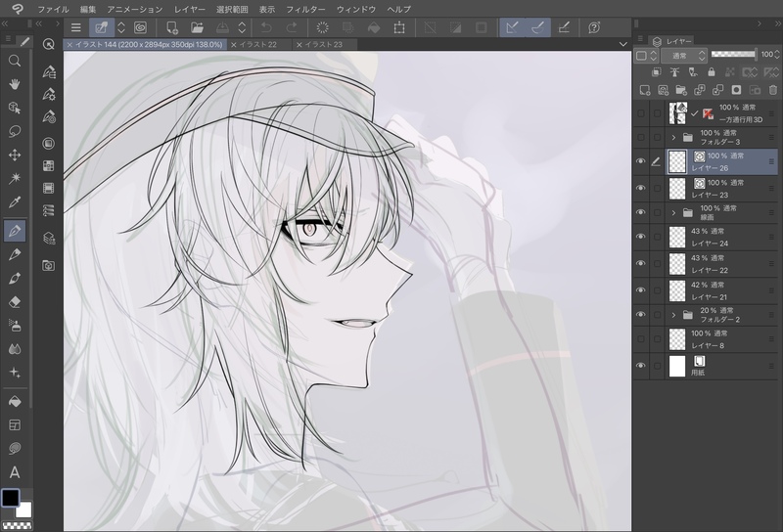Screen dimensions: 783x532
Task: Create a new raster layer
Action: (645, 90)
